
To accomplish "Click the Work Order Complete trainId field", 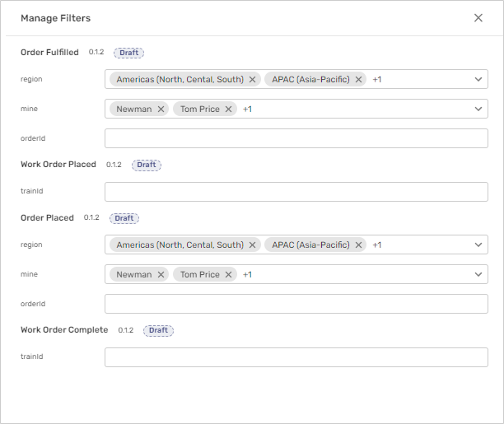I will click(296, 357).
